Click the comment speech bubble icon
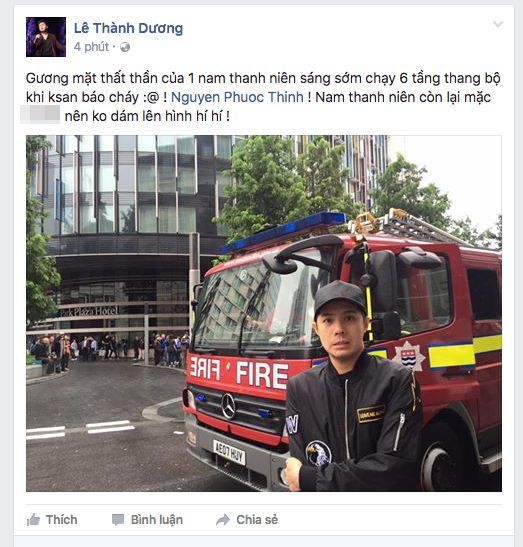The height and width of the screenshot is (547, 523). pos(118,520)
